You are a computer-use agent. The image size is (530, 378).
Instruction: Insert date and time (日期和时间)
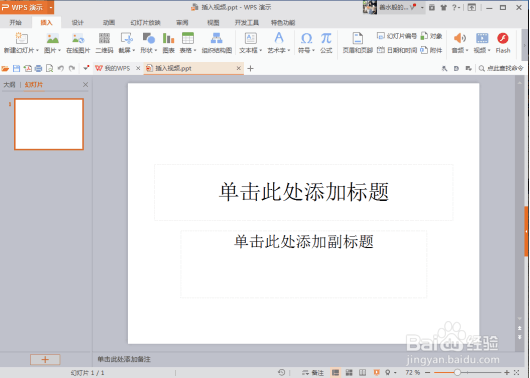coord(397,50)
